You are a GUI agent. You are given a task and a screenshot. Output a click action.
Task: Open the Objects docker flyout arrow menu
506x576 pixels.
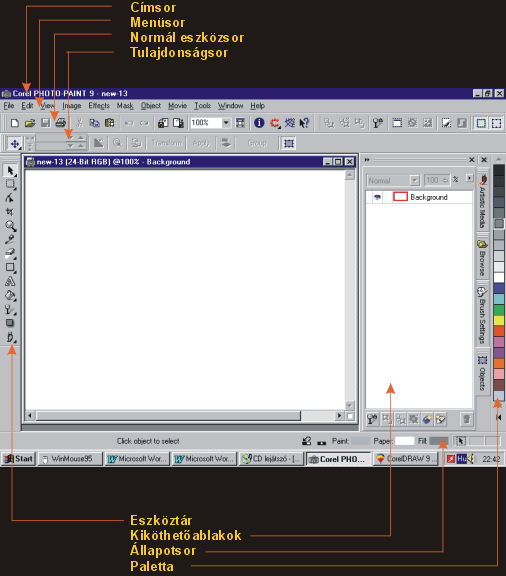click(x=470, y=178)
